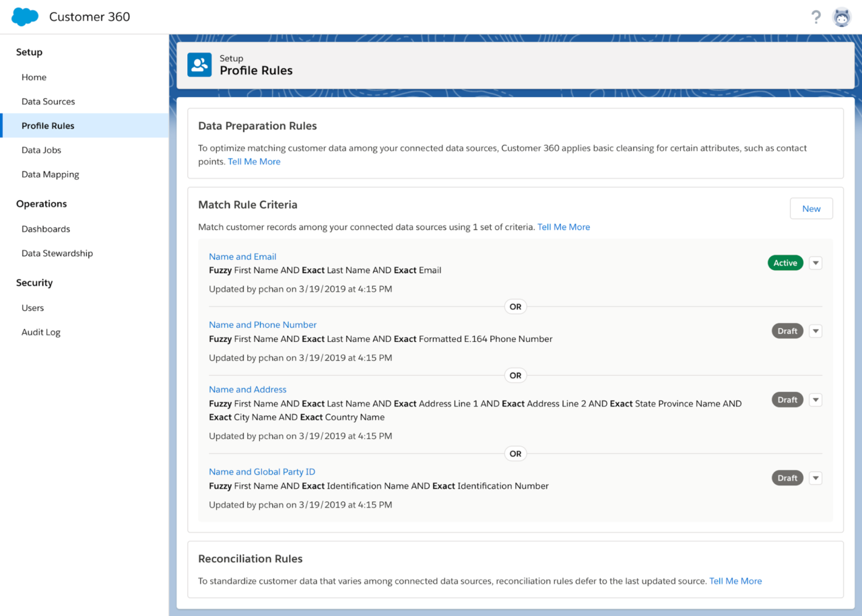Navigate to Audit Log
This screenshot has height=616, width=862.
click(40, 332)
